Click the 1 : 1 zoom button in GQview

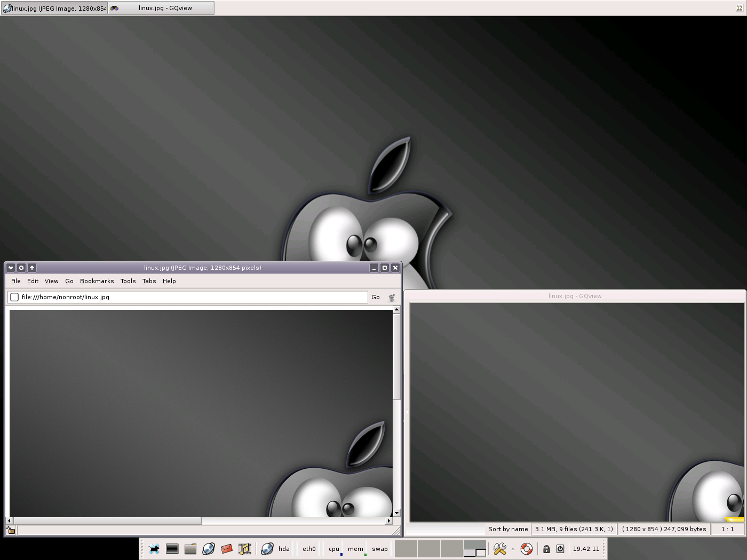pos(727,529)
